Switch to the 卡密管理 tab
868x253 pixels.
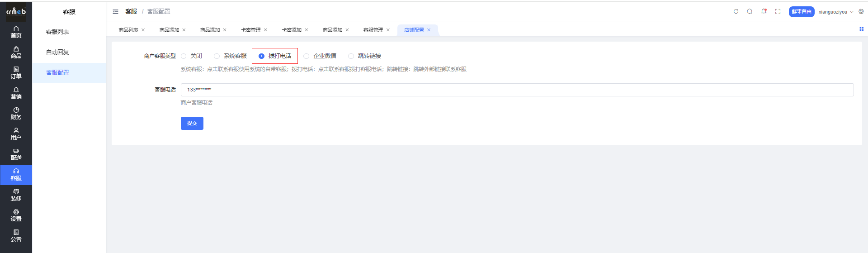click(x=250, y=30)
